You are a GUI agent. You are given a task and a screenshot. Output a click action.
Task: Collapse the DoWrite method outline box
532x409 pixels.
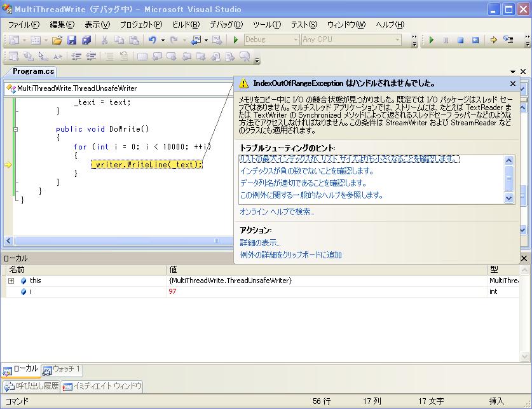pos(17,129)
